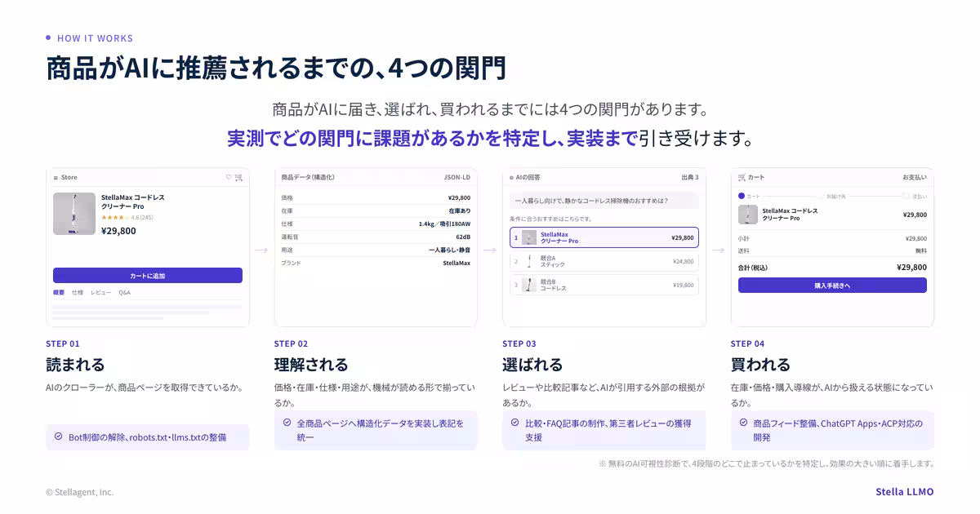Click the vacuum product image in Store card
980x514 pixels.
(74, 214)
